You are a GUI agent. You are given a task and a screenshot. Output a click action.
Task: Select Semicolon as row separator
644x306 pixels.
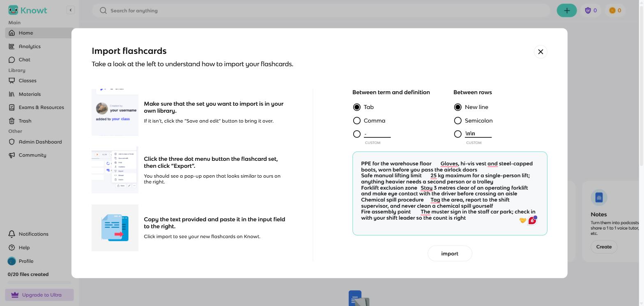tap(458, 121)
